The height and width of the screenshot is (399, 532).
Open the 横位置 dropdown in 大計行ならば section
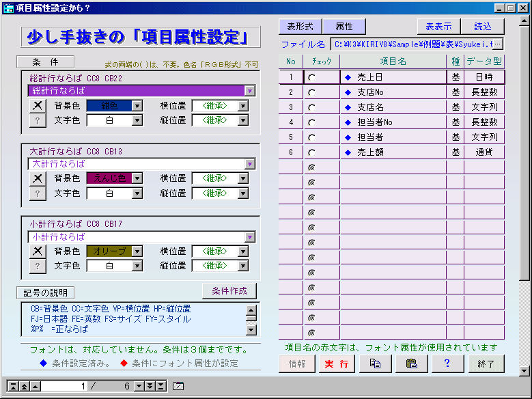(243, 178)
